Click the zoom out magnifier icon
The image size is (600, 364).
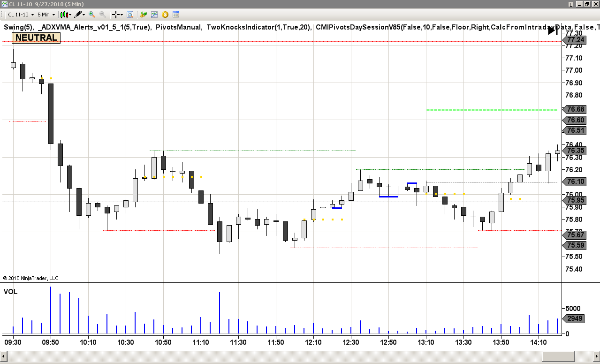click(x=102, y=15)
